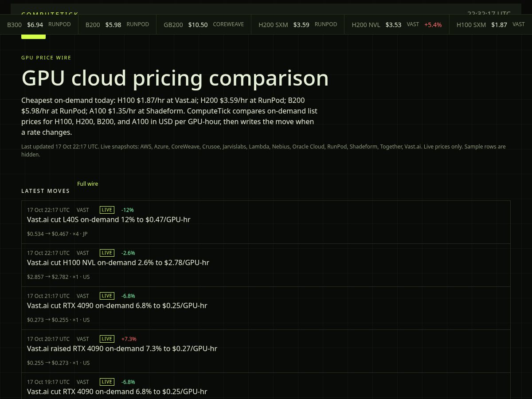Click the '17 Oct 20:17 UTC' timestamp
Image resolution: width=532 pixels, height=399 pixels.
tap(48, 339)
